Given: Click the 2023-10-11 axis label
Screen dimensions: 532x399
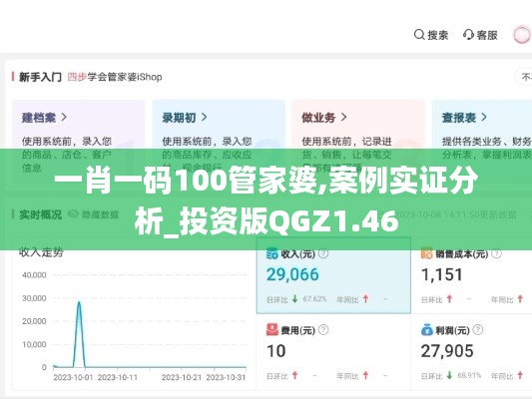Looking at the screenshot, I should pos(118,377).
